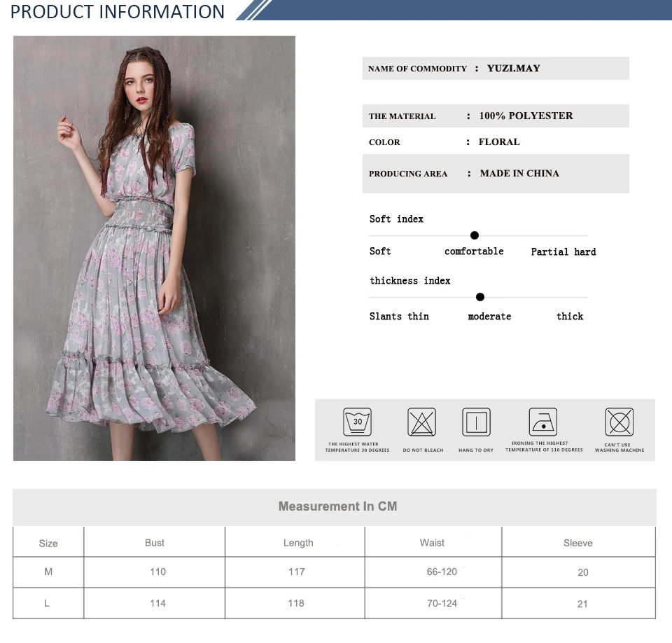Click the PRODUCT INFORMATION heading
Image resolution: width=672 pixels, height=643 pixels.
click(x=118, y=12)
